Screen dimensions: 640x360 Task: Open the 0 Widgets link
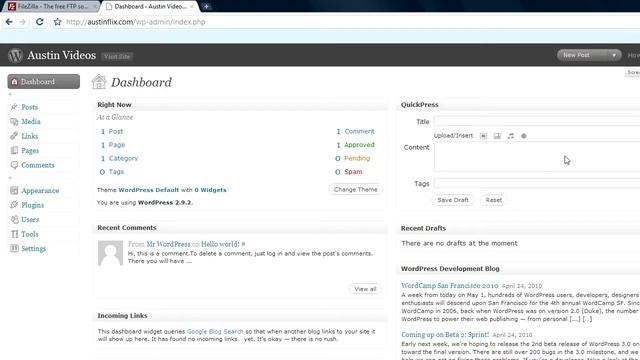tap(210, 190)
